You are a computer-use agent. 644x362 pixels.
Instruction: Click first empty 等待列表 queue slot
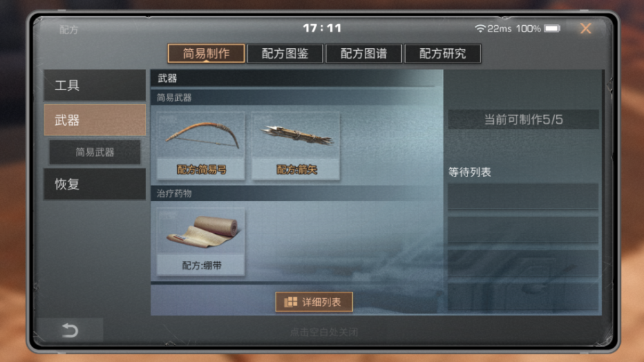coord(523,196)
